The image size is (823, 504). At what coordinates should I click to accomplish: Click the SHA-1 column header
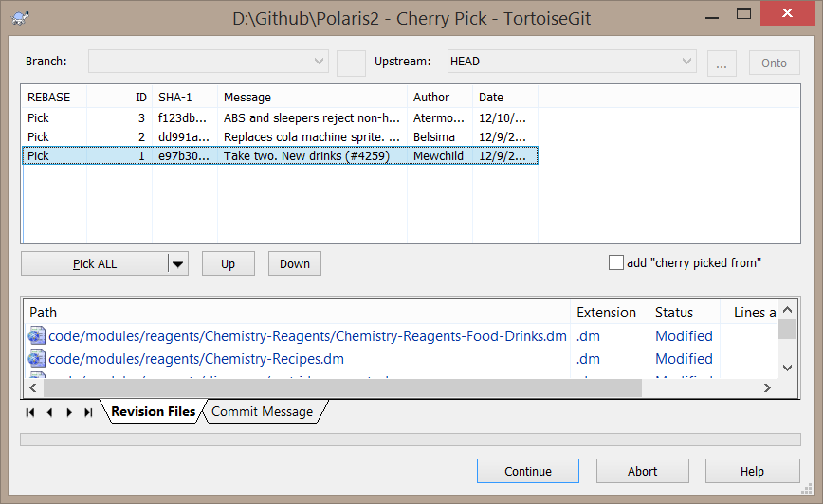pos(185,97)
